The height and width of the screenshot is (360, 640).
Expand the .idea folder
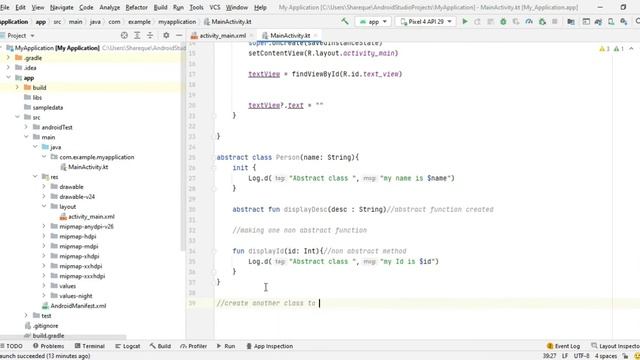pos(8,67)
